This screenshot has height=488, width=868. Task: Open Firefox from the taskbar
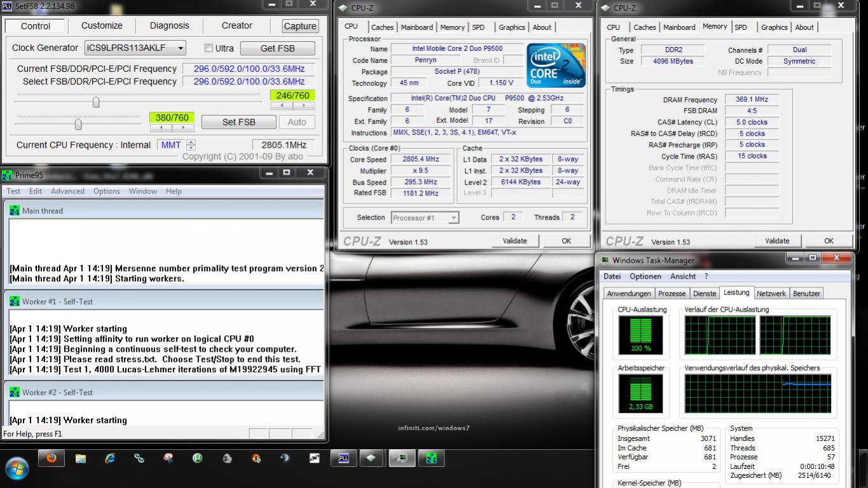coord(51,458)
